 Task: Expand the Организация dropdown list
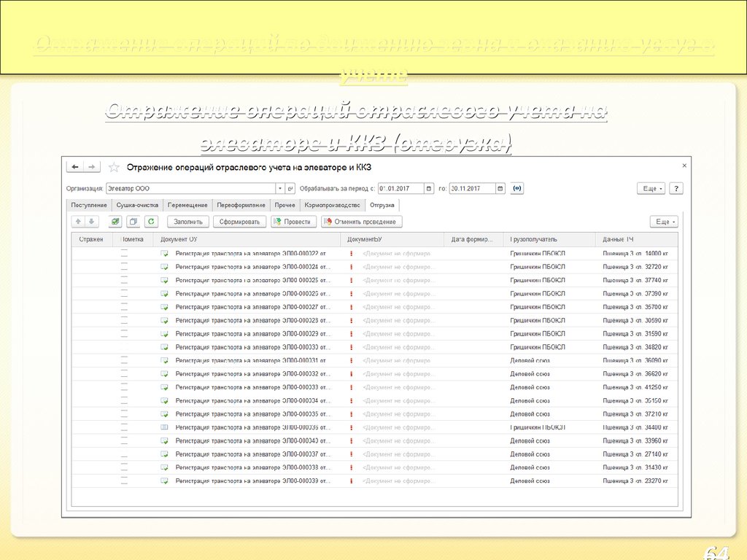pos(280,188)
